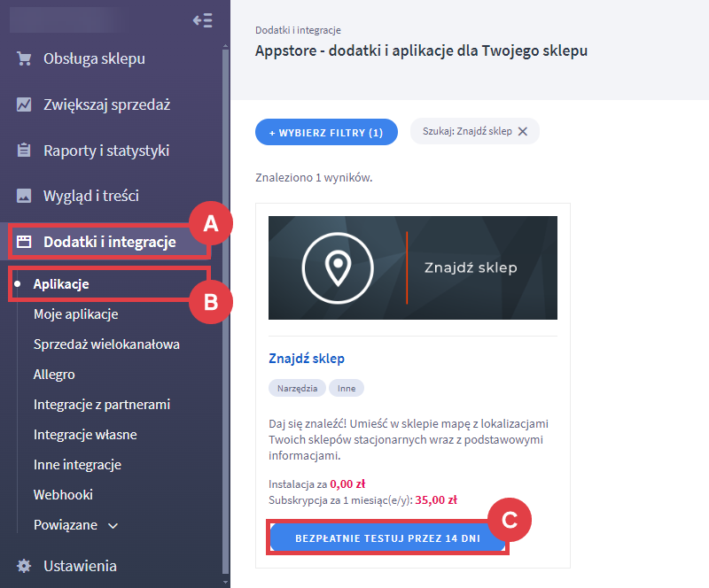Screen dimensions: 709x588
Task: Select Sprzedaż wielokanałowa in the sidebar
Action: click(106, 344)
